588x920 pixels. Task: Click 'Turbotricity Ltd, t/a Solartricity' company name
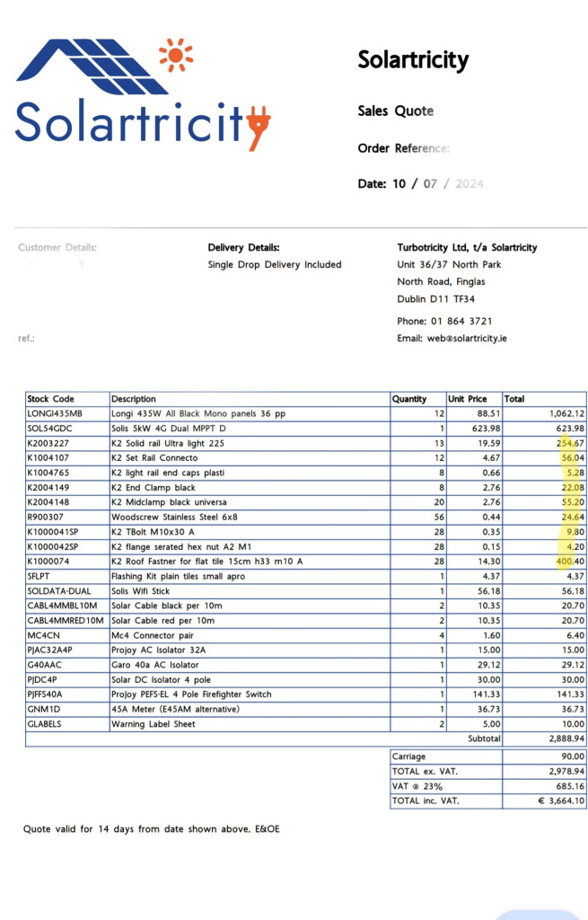pos(467,248)
